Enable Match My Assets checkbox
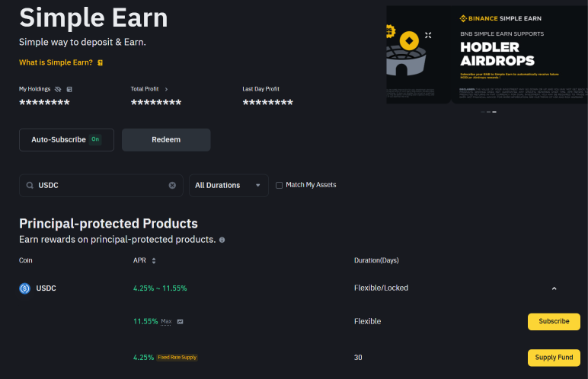This screenshot has width=588, height=379. [x=279, y=185]
